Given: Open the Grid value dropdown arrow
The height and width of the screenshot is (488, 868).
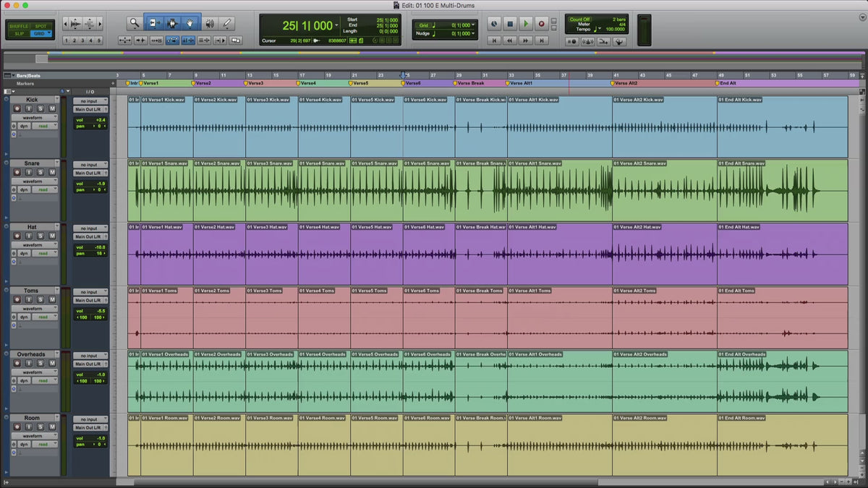Looking at the screenshot, I should [473, 25].
